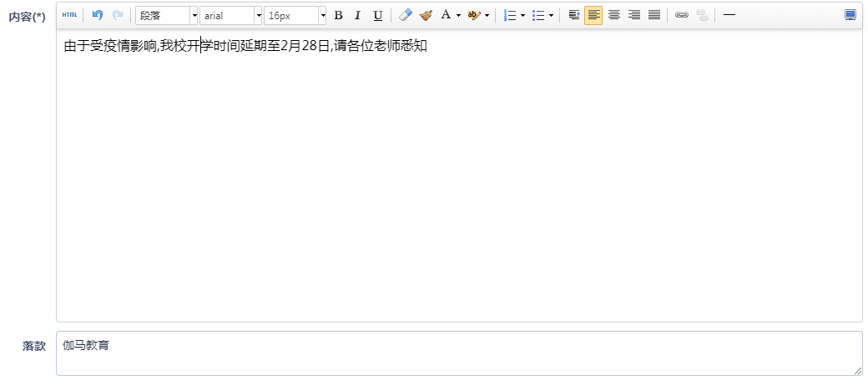The width and height of the screenshot is (868, 381).
Task: Apply text highlight background color
Action: (x=474, y=16)
